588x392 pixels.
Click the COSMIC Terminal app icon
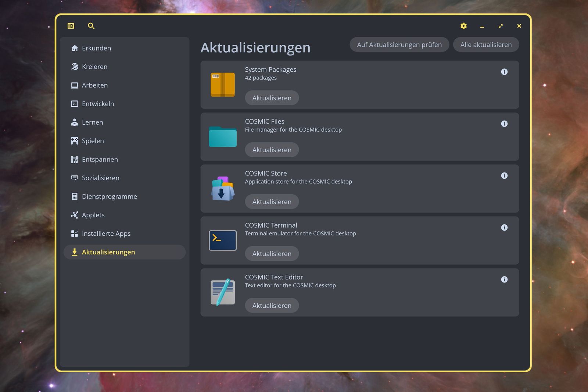click(x=223, y=240)
